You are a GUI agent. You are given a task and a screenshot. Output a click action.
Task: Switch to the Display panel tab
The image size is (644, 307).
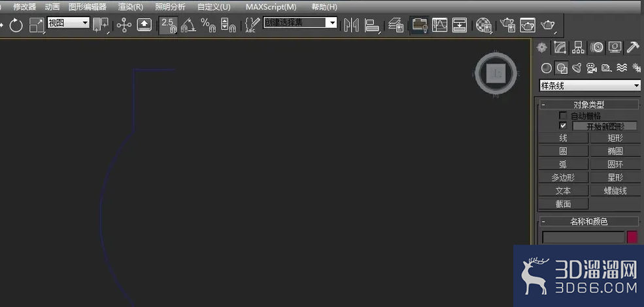pos(615,48)
